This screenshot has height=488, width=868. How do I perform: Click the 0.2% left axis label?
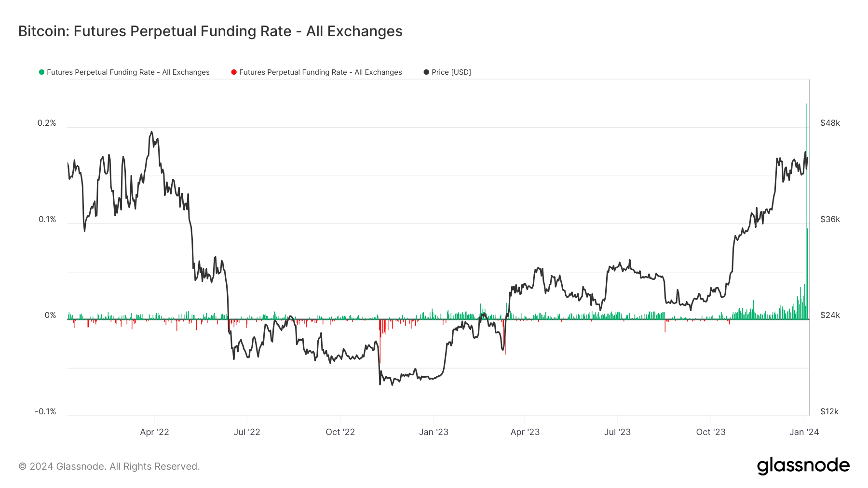(47, 123)
